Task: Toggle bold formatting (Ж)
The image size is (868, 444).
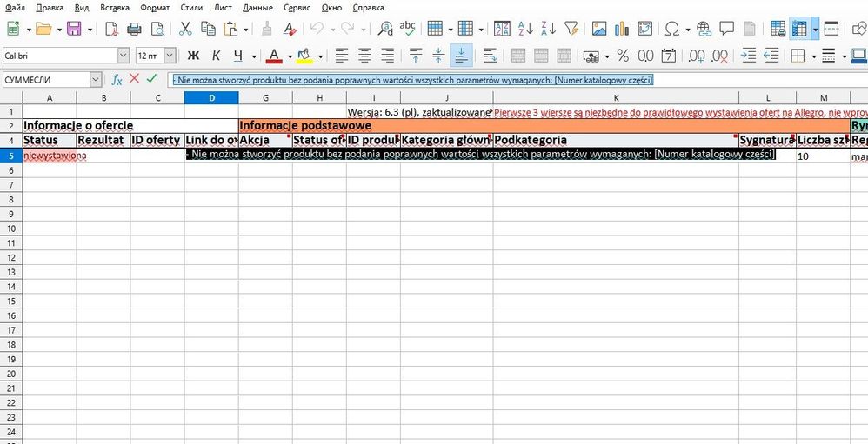Action: point(194,56)
